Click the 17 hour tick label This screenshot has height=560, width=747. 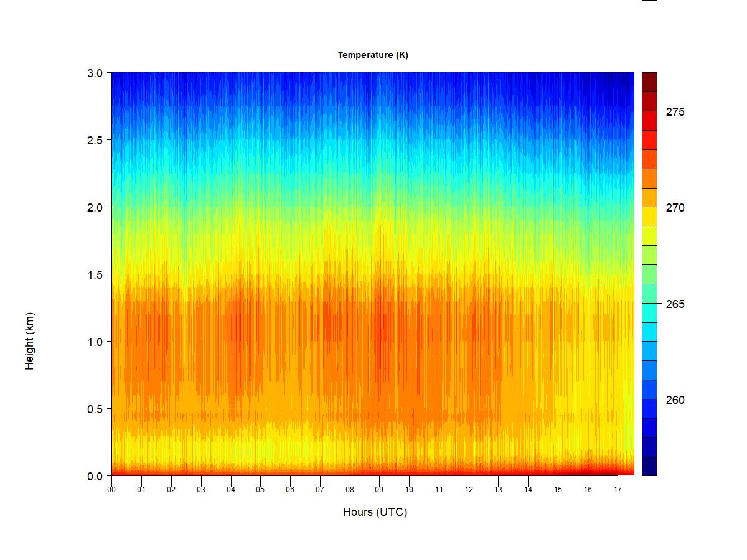pos(618,490)
